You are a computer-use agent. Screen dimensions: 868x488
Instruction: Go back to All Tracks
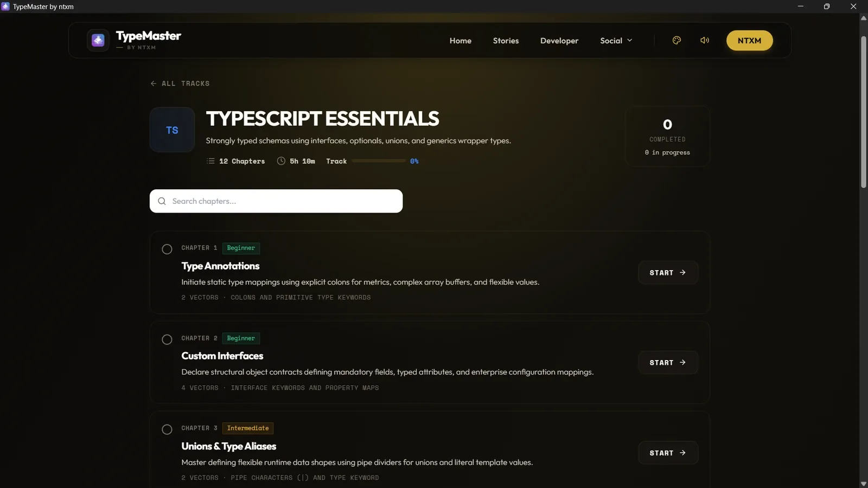coord(180,84)
